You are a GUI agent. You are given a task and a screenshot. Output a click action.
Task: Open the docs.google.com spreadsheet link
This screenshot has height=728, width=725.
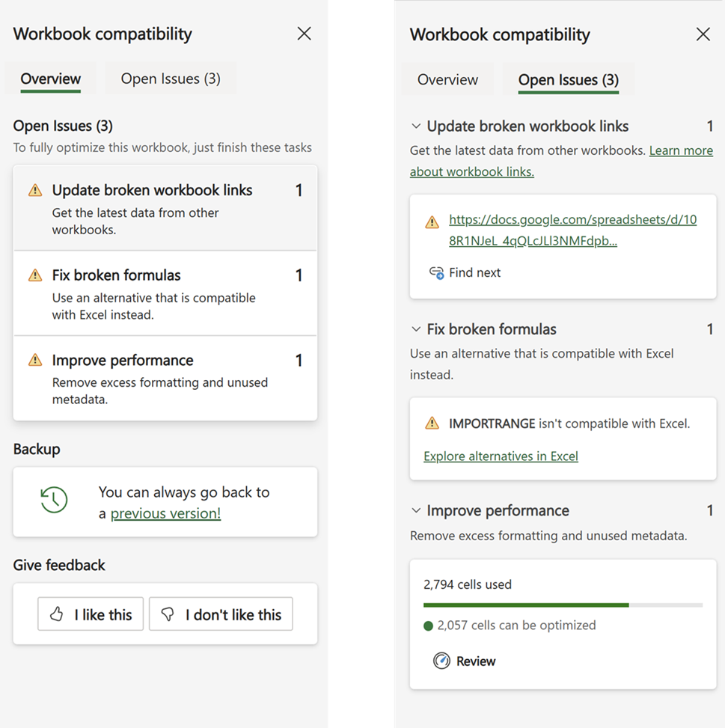(573, 230)
